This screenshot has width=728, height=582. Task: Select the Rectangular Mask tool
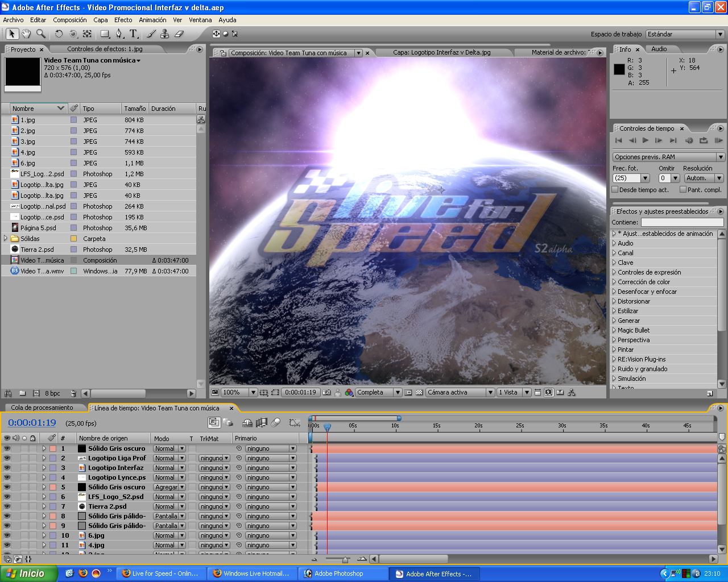pyautogui.click(x=105, y=34)
